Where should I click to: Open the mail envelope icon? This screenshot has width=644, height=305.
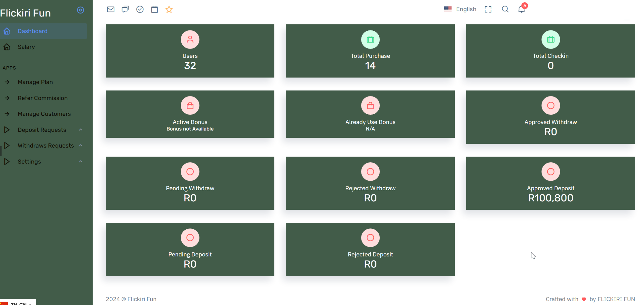[x=111, y=9]
